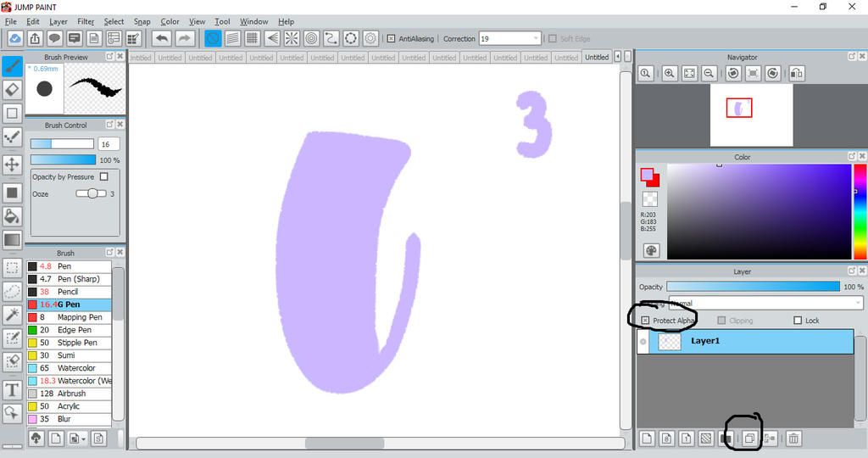Open the Window menu
Viewport: 868px width, 458px height.
tap(253, 21)
